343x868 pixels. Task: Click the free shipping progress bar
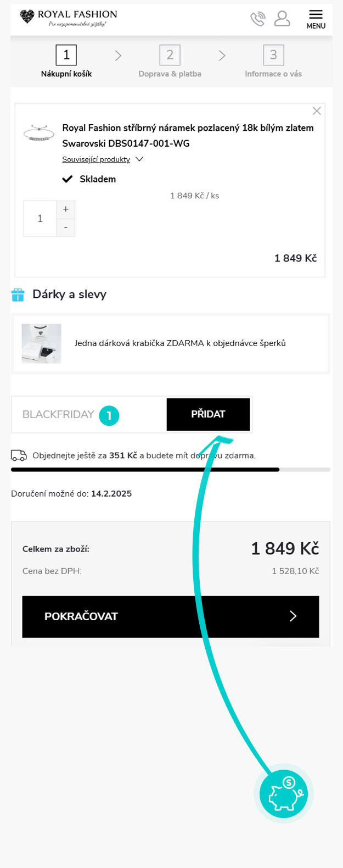[x=170, y=470]
